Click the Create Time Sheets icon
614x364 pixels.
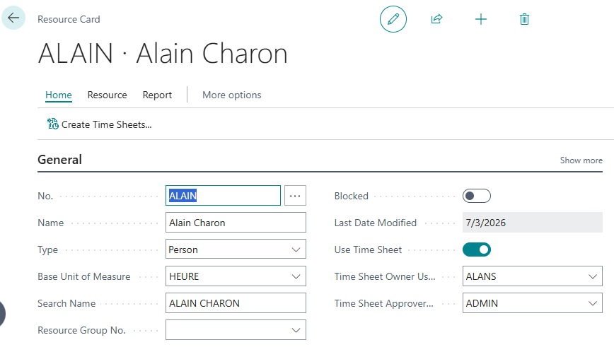[52, 124]
